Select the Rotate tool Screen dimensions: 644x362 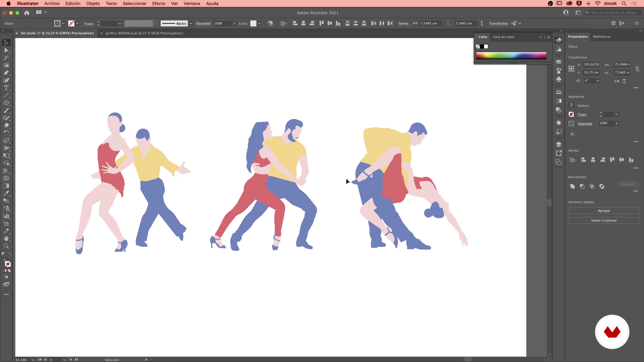pos(6,133)
